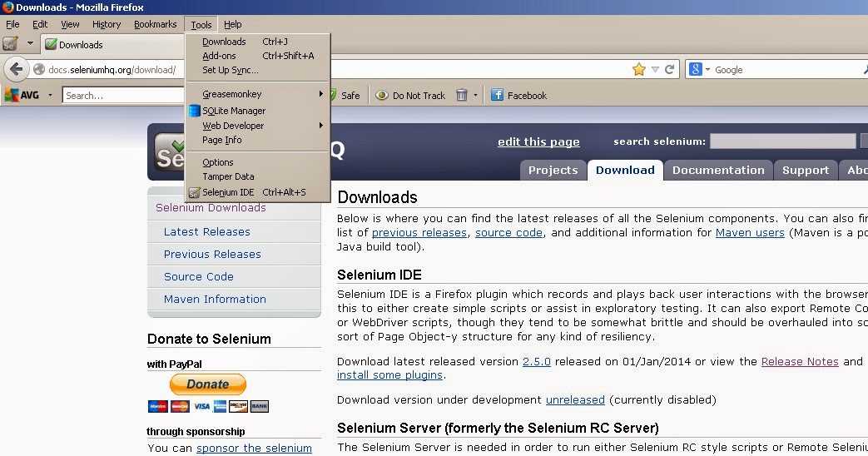Open dropdown arrow beside Selenium IDE toolbar icon
The width and height of the screenshot is (868, 456).
coord(30,43)
